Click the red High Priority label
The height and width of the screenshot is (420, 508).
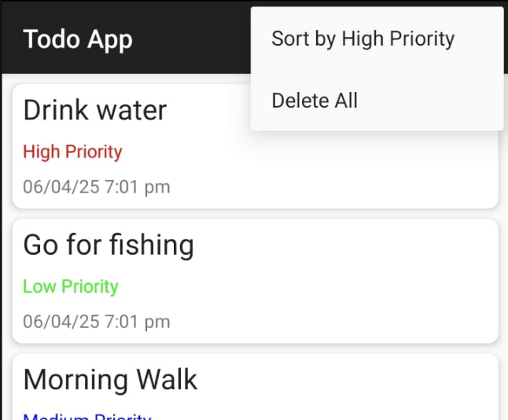(x=72, y=152)
